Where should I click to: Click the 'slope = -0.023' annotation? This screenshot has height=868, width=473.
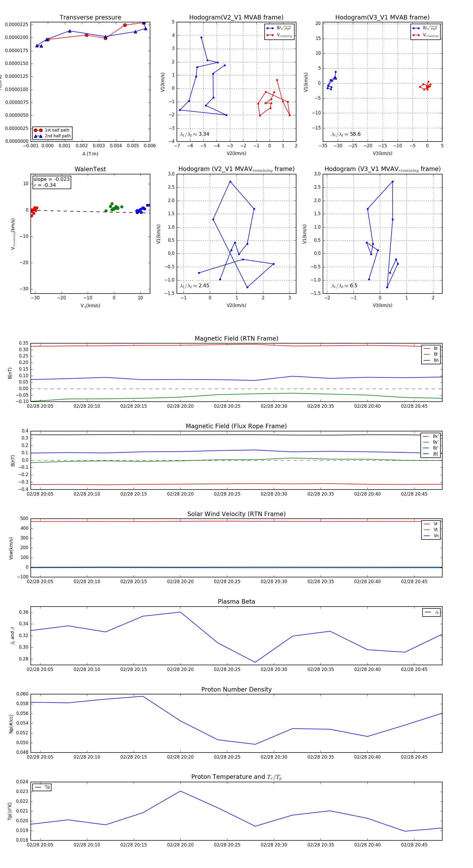(52, 179)
